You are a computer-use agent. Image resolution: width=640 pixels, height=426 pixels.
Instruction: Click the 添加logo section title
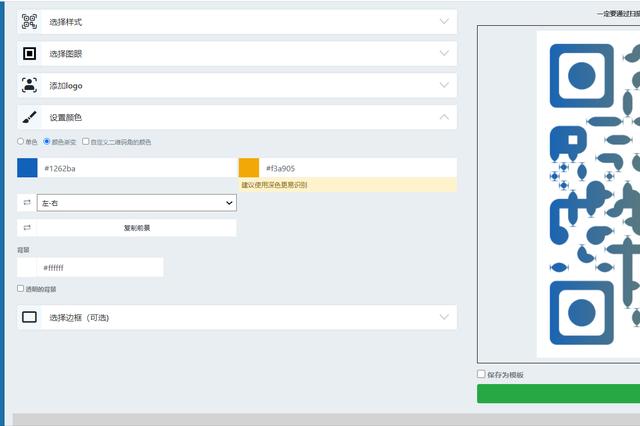click(x=66, y=86)
